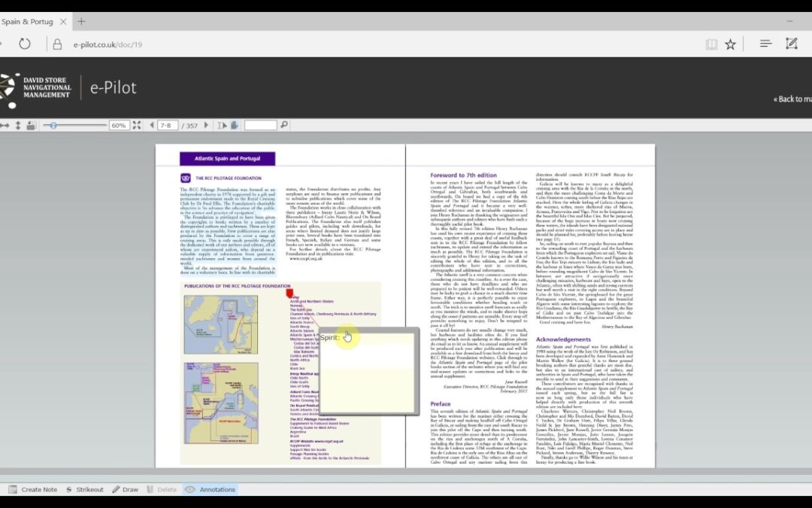The image size is (812, 508).
Task: Click the toolbar search text field
Action: pyautogui.click(x=260, y=126)
